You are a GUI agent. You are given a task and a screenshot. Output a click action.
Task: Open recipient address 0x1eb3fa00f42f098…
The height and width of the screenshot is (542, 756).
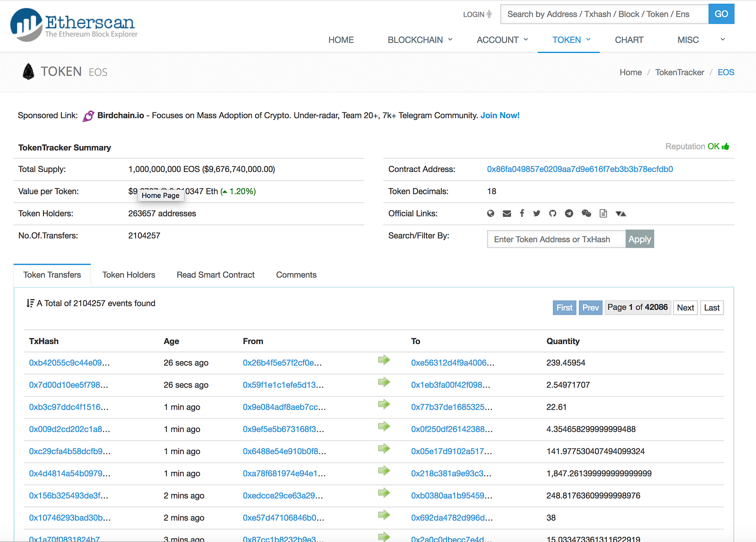click(x=451, y=385)
